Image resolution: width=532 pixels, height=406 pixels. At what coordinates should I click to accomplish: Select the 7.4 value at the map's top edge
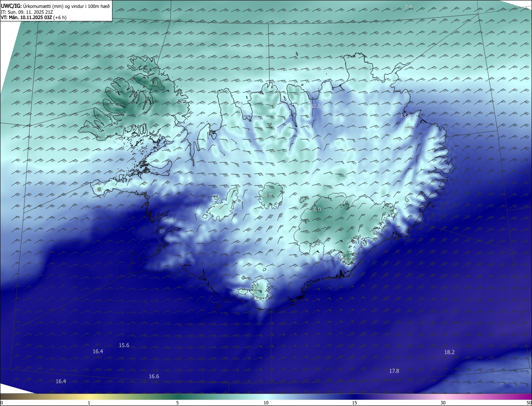point(408,7)
